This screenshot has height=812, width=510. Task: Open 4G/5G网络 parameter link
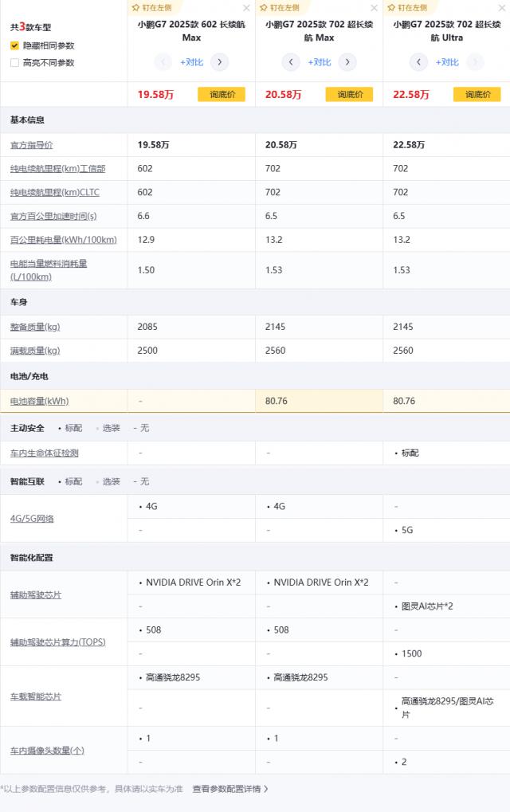32,519
